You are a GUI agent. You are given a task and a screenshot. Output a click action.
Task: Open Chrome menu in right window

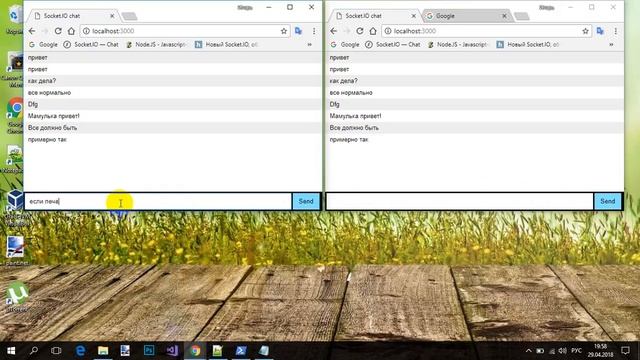(x=616, y=31)
